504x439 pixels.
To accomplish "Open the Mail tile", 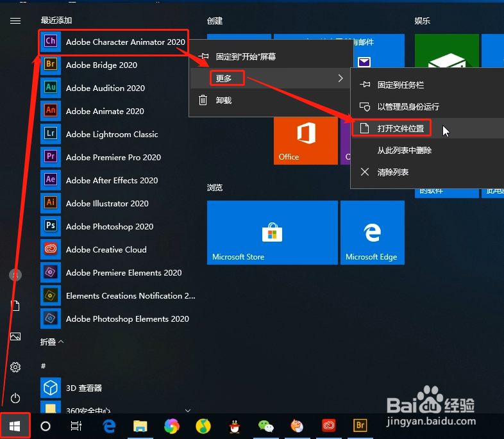I will (x=379, y=51).
